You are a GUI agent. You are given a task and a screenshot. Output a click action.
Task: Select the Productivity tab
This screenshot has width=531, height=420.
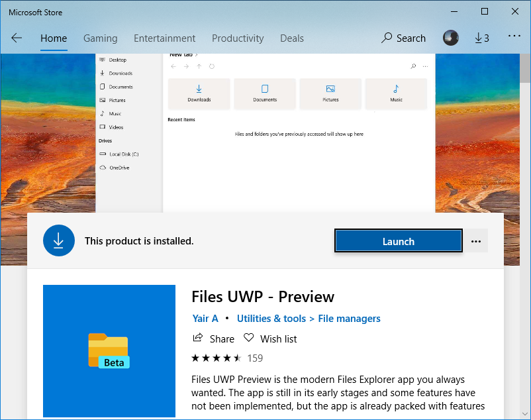pos(238,38)
